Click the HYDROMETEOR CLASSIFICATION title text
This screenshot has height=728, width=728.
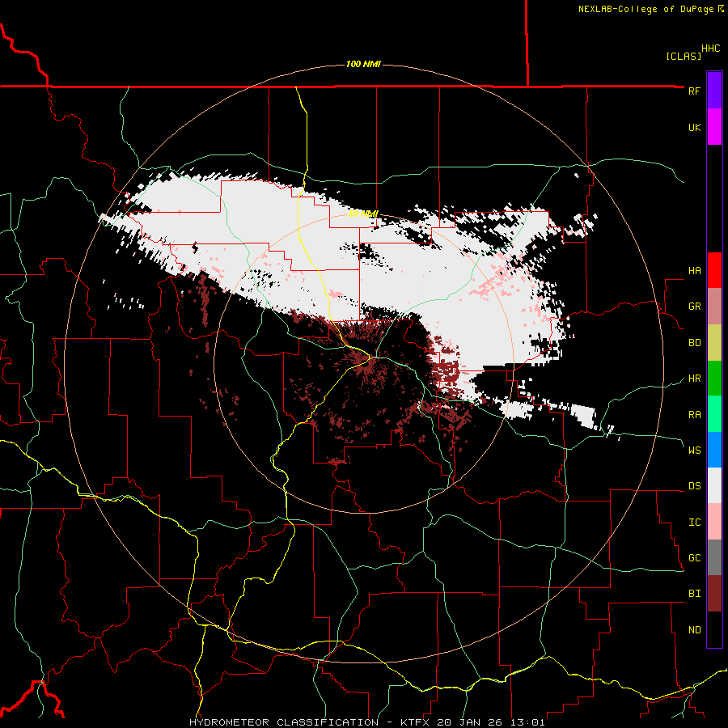284,722
